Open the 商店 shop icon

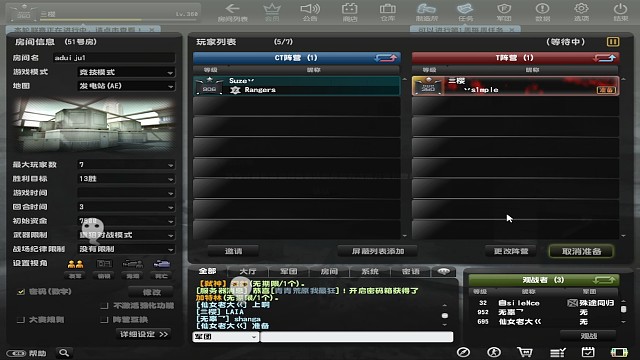coord(350,12)
